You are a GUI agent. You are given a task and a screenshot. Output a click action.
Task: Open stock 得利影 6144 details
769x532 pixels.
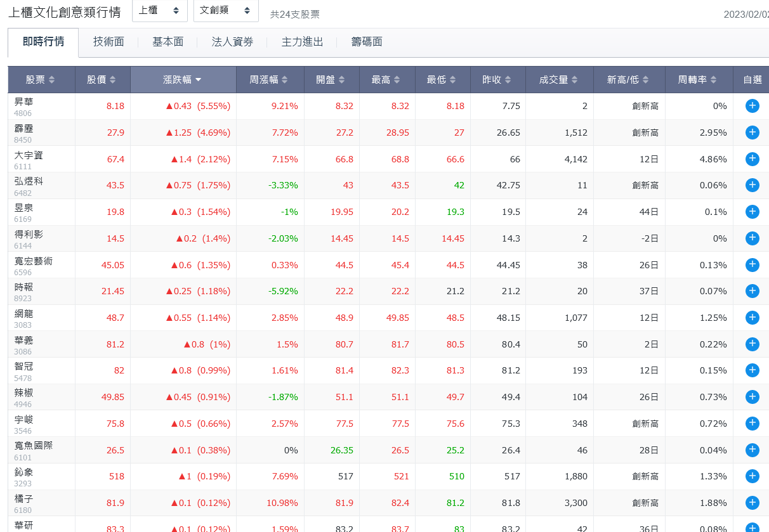pyautogui.click(x=29, y=240)
